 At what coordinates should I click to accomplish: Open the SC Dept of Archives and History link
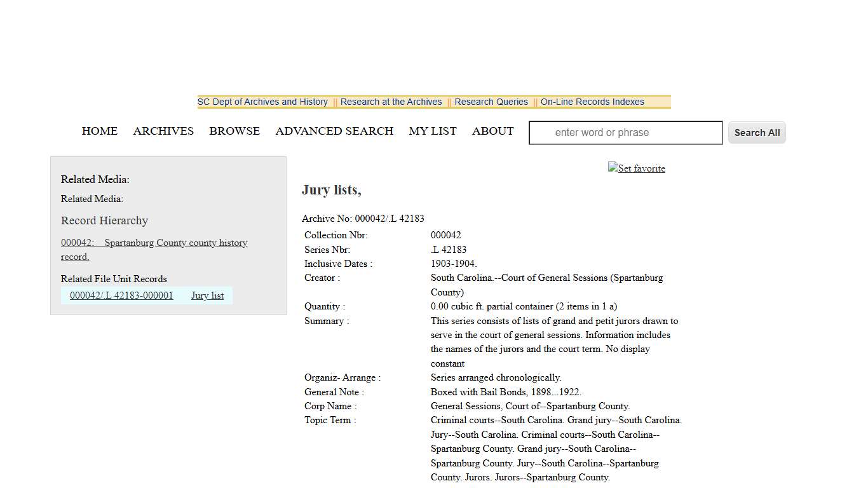(x=262, y=102)
